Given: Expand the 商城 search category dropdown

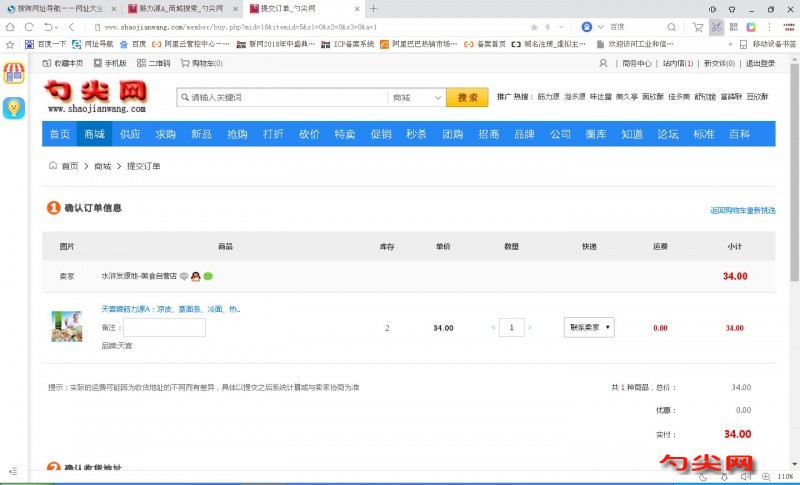Looking at the screenshot, I should 416,98.
